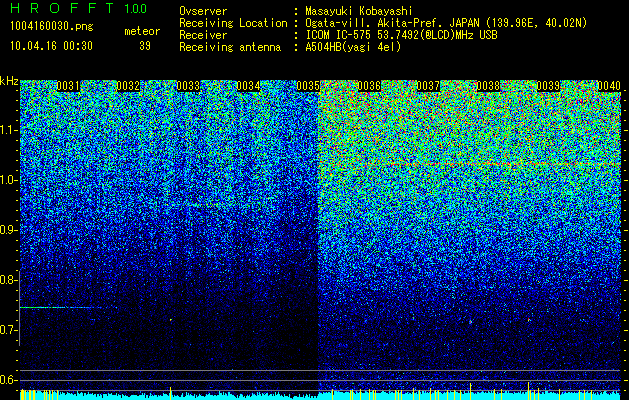This screenshot has height=400, width=629.
Task: Click the time marker 0032
Action: coord(128,86)
